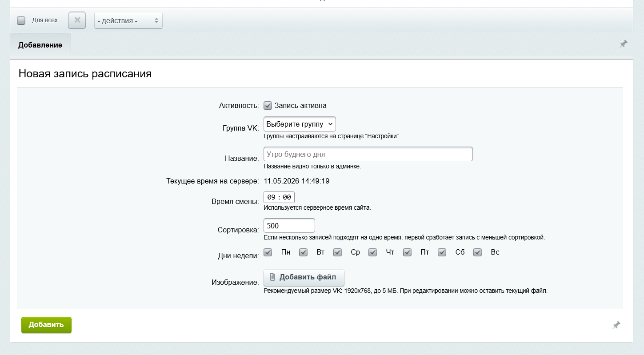
Task: Click the grey X delete button in the toolbar
Action: [77, 20]
